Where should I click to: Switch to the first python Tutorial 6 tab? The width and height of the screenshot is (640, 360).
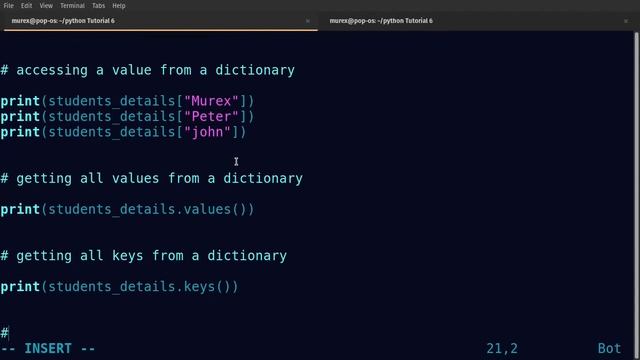click(160, 21)
